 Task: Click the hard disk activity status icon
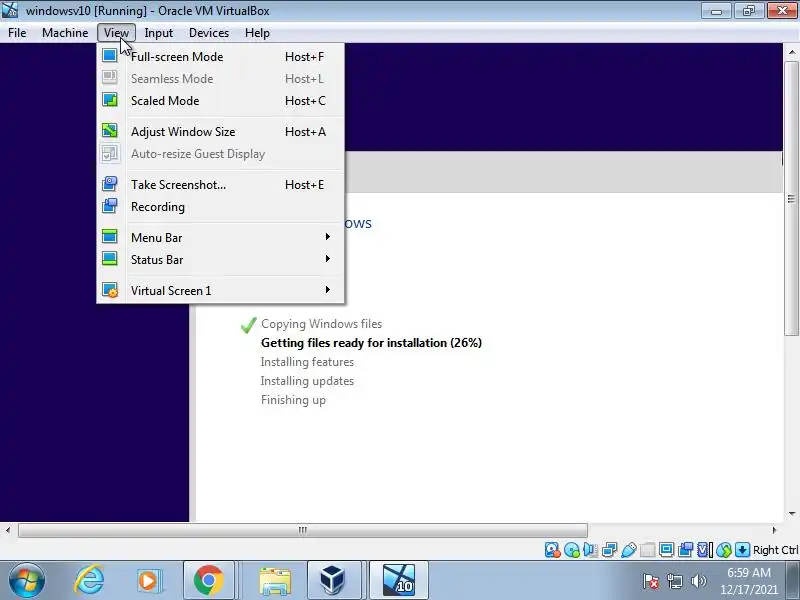click(x=552, y=549)
